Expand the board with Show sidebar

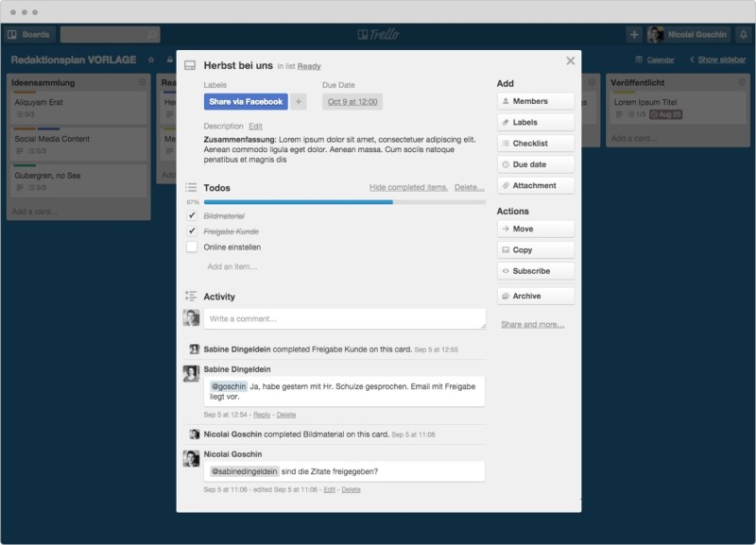718,60
